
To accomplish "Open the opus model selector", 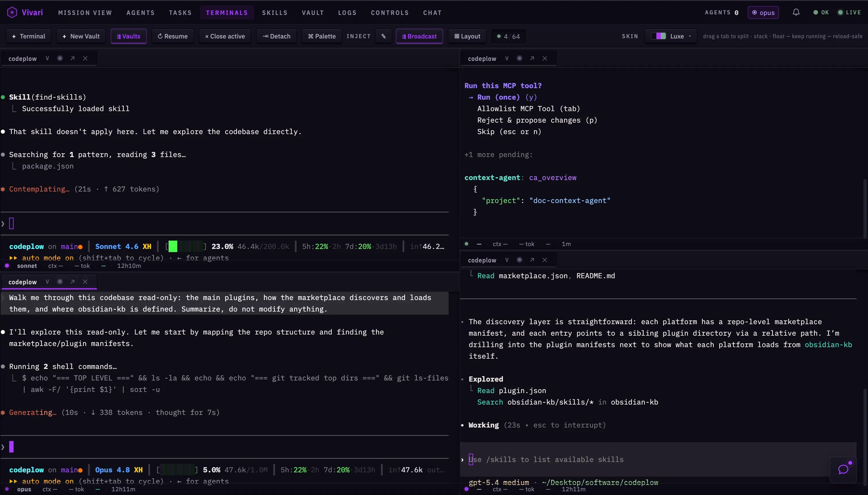I will pyautogui.click(x=763, y=13).
